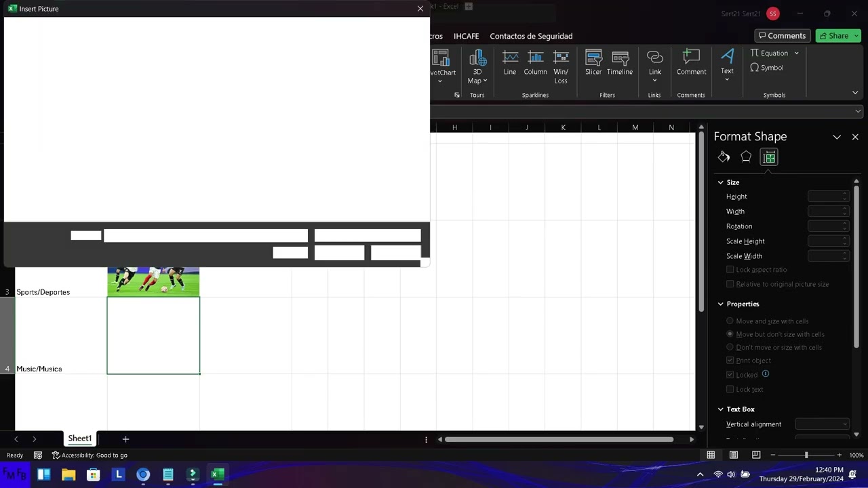868x488 pixels.
Task: Open the IHCAFE ribbon tab
Action: [x=466, y=36]
